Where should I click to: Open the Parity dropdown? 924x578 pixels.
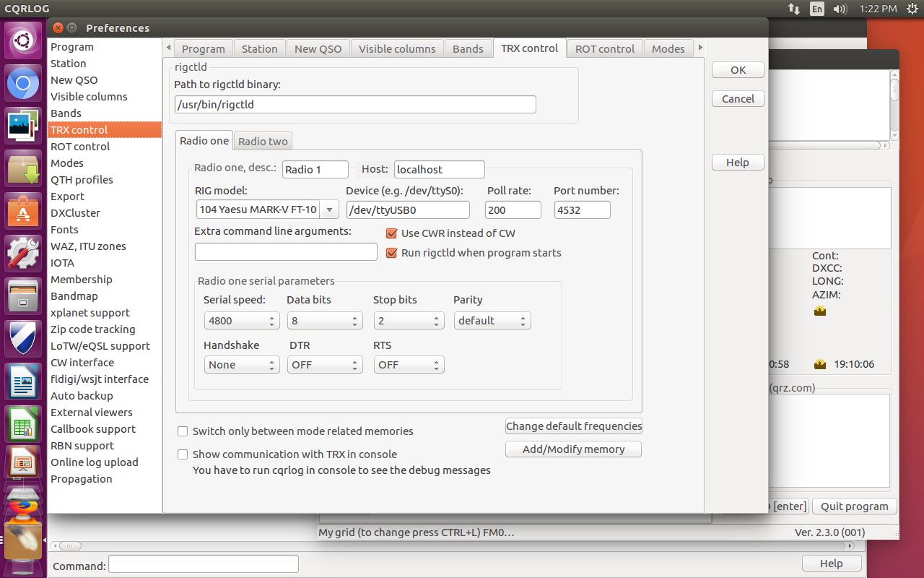492,321
